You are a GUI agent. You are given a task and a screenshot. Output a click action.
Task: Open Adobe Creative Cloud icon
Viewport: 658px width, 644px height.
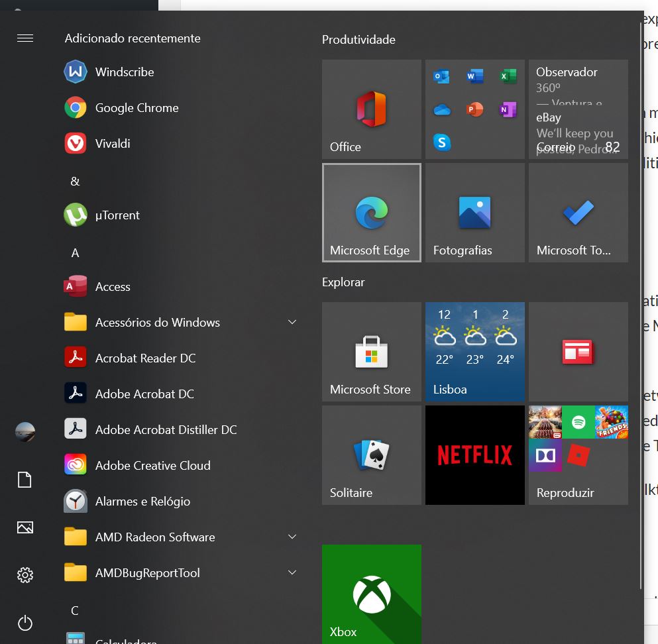tap(76, 465)
